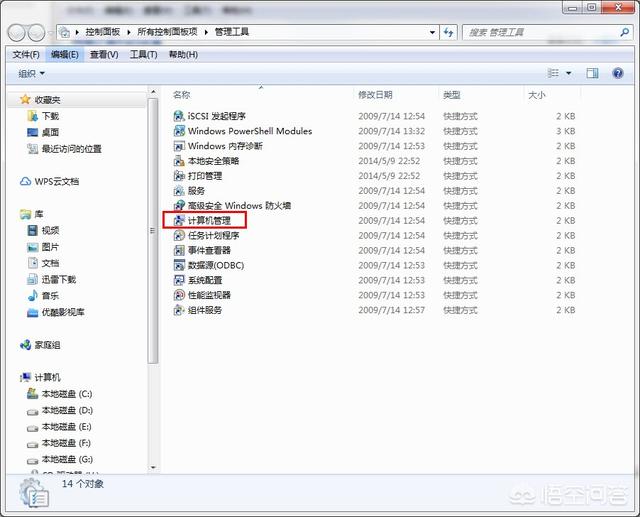Click the refresh button next to address bar
Viewport: 640px width, 517px height.
(x=448, y=32)
